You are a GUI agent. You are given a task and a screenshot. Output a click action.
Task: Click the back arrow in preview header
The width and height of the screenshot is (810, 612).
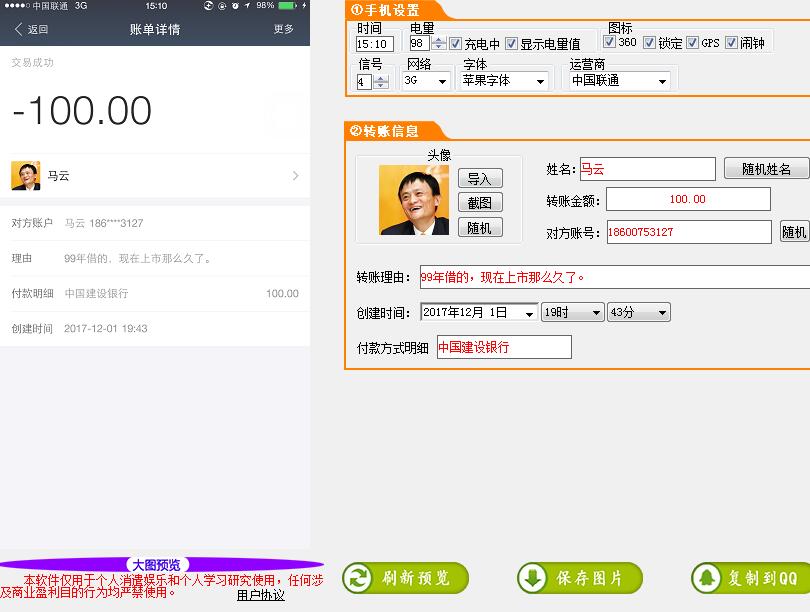click(x=19, y=29)
